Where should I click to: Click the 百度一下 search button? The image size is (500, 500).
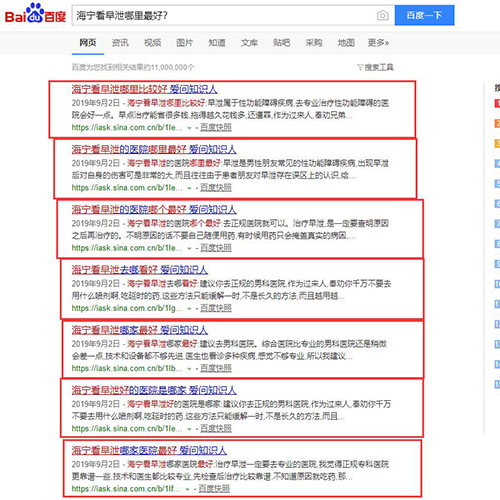[424, 15]
